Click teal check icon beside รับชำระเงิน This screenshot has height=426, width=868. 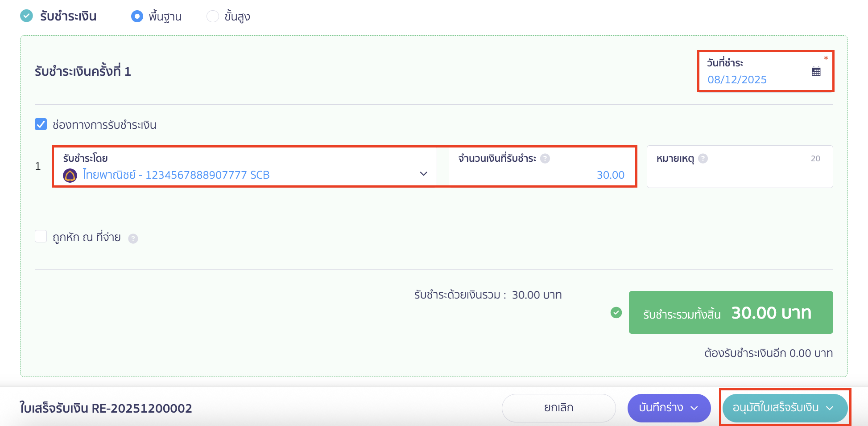(x=27, y=16)
